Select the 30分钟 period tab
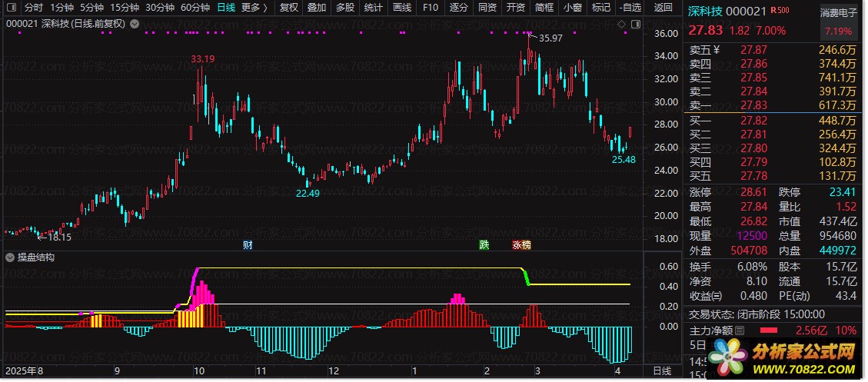868x382 pixels. click(x=159, y=8)
